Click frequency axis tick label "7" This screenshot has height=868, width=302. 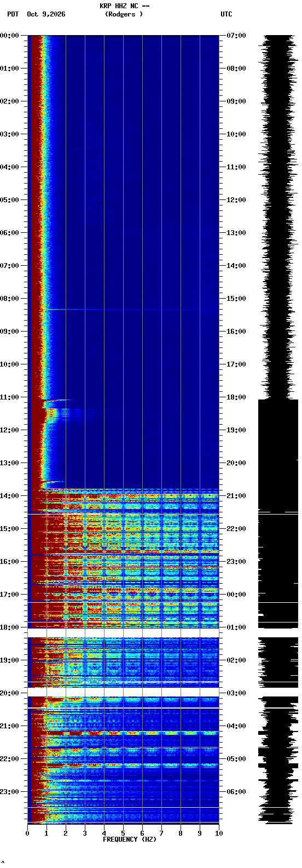pos(161,833)
